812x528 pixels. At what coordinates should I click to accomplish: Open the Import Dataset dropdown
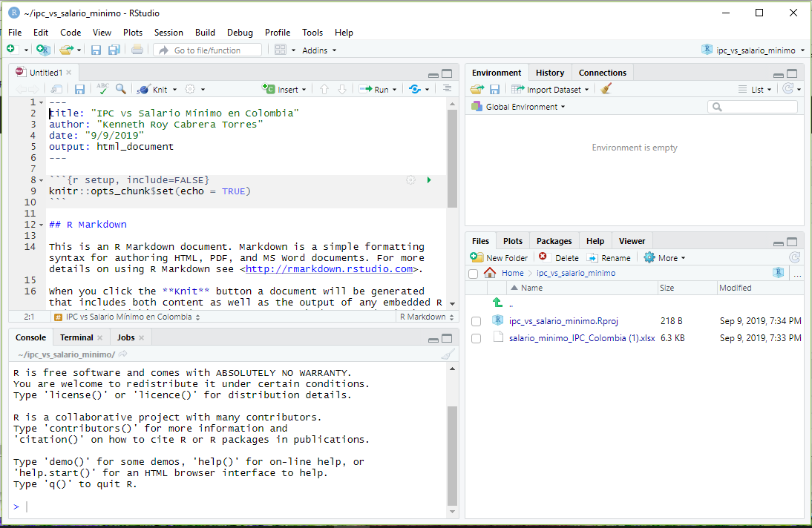(x=550, y=89)
